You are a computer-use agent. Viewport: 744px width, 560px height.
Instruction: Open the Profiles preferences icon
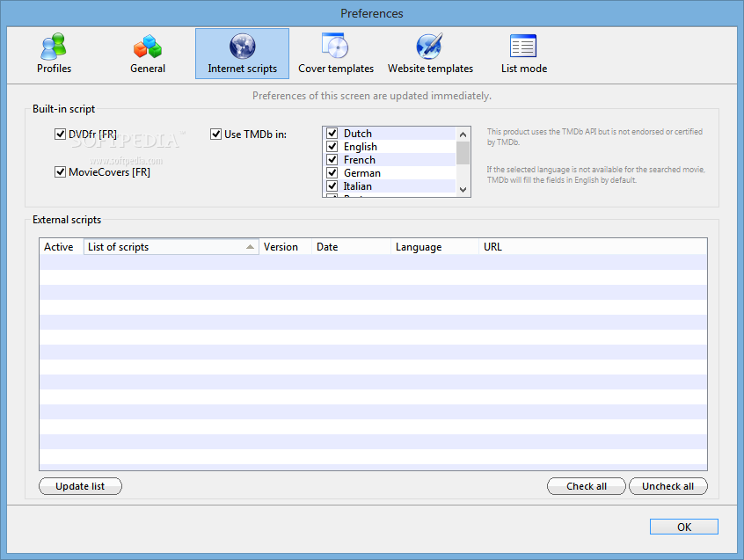point(54,47)
